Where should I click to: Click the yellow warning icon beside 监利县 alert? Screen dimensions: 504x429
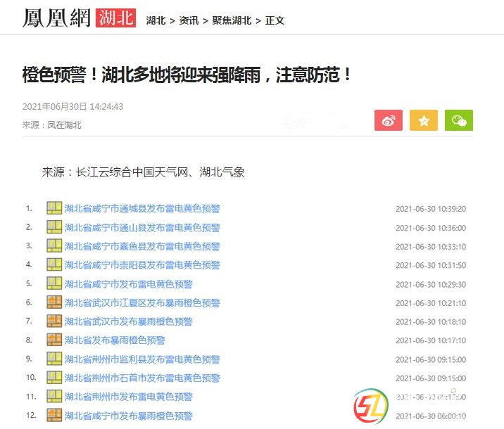pyautogui.click(x=54, y=359)
